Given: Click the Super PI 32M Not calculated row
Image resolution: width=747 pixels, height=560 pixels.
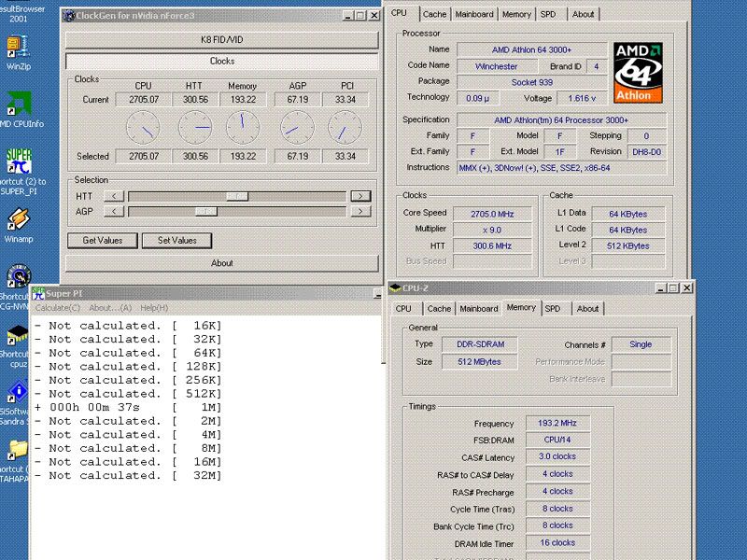Looking at the screenshot, I should click(x=128, y=475).
